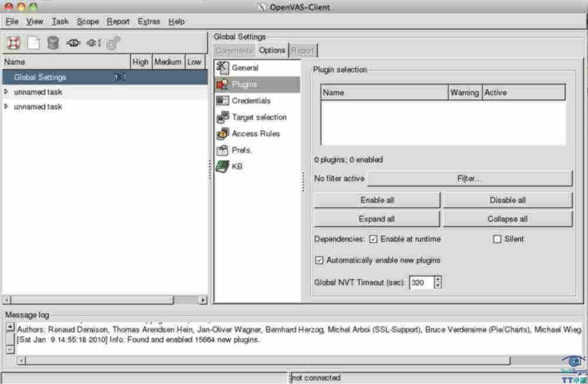The width and height of the screenshot is (588, 384).
Task: Switch to the Report tab in Global Settings
Action: [x=303, y=51]
